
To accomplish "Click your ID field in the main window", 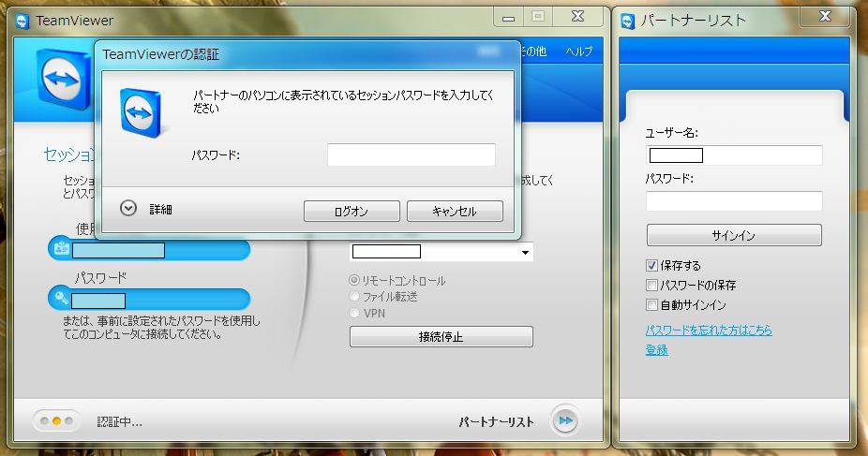I will point(149,250).
